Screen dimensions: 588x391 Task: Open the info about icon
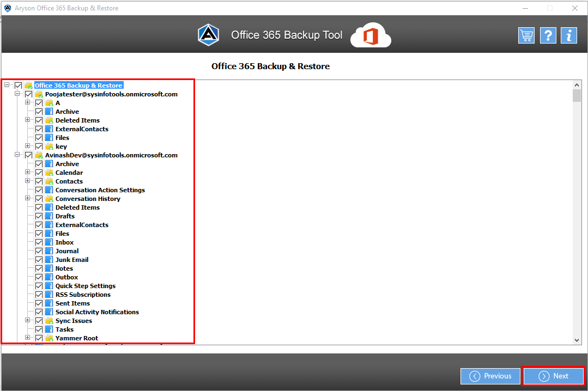click(x=569, y=35)
